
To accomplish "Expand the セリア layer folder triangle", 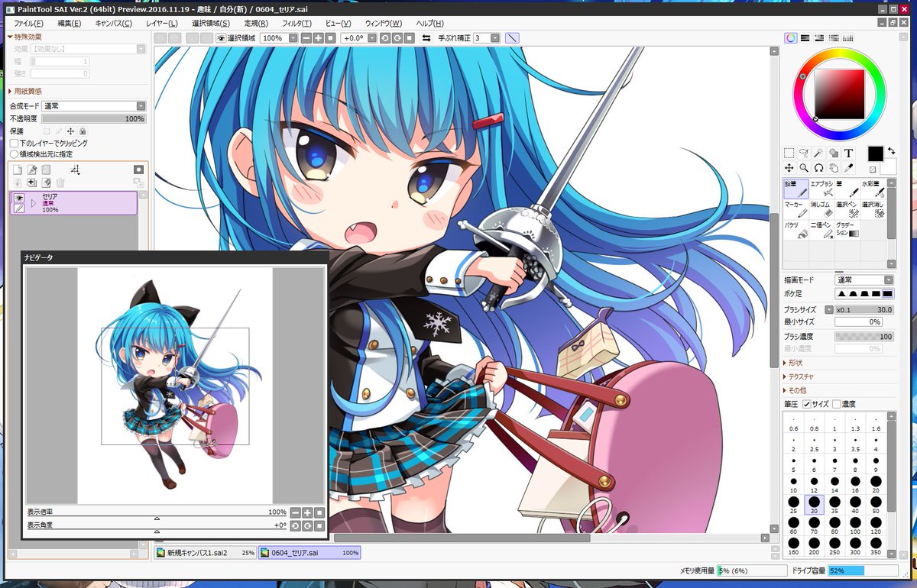I will 34,203.
